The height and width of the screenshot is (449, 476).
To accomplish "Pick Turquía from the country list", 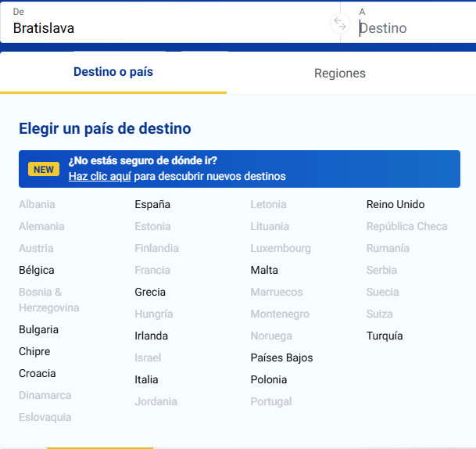I will coord(385,336).
